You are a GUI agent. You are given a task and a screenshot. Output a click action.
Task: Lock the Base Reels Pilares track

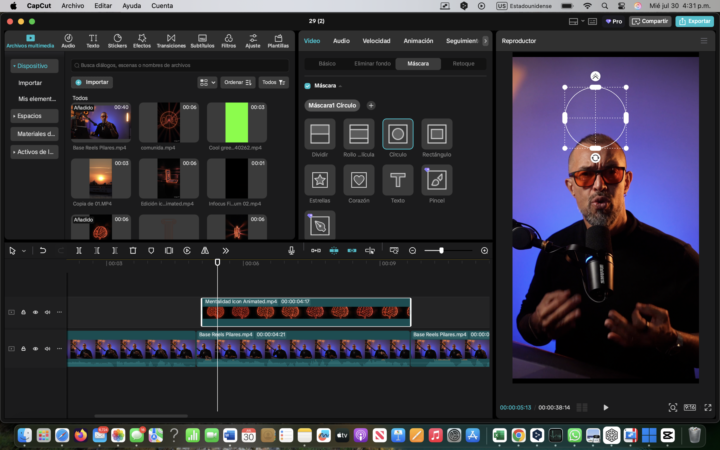click(x=23, y=348)
